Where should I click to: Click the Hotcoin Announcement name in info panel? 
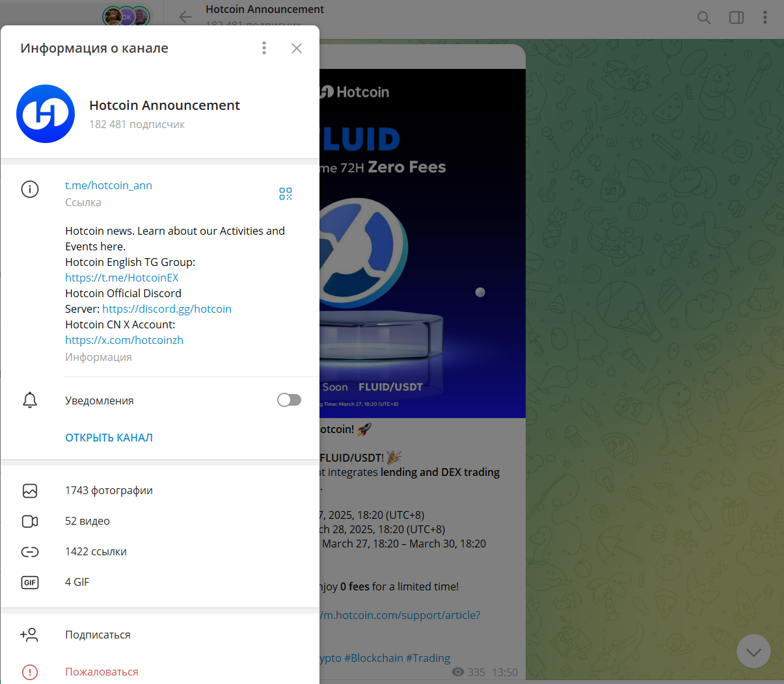pyautogui.click(x=165, y=105)
